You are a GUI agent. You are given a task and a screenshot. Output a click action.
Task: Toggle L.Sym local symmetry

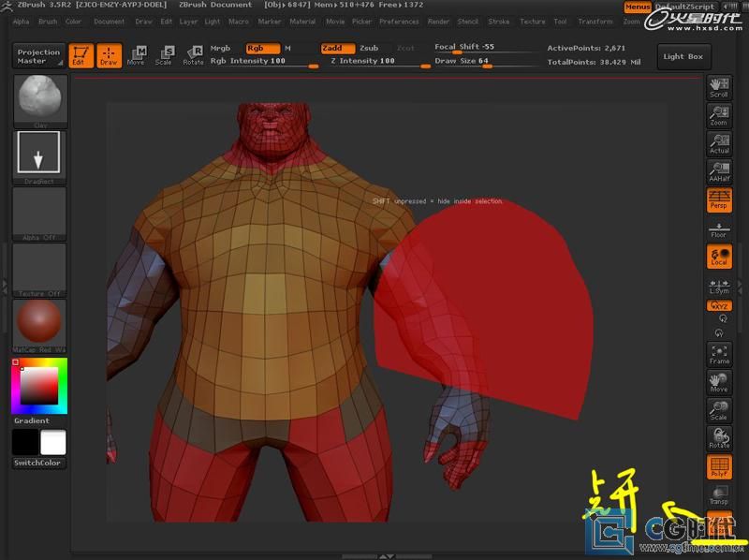[719, 287]
